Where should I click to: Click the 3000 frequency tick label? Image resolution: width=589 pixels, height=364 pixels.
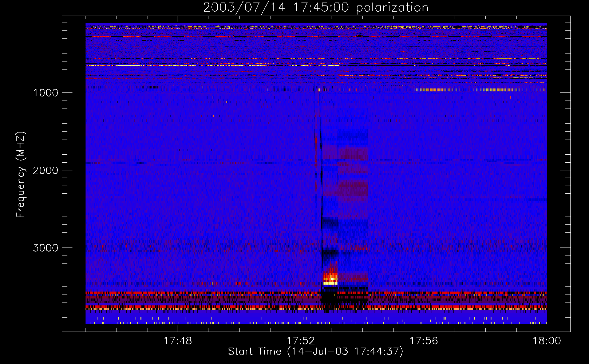[46, 248]
